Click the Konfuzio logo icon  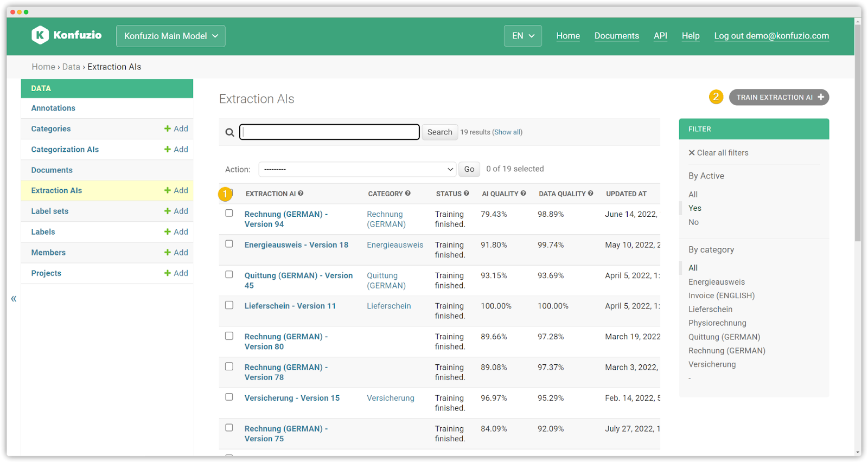click(x=40, y=35)
